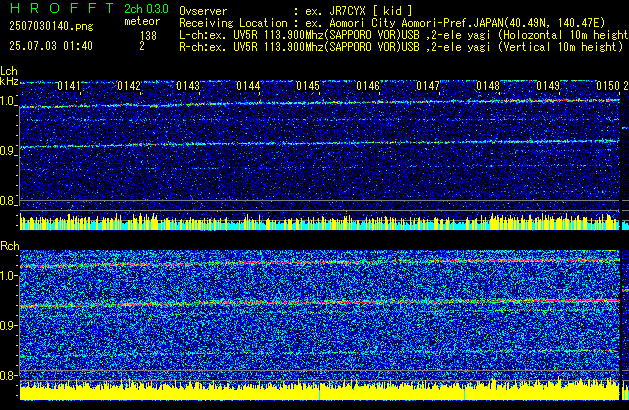Click the 0142 time marker

point(129,86)
